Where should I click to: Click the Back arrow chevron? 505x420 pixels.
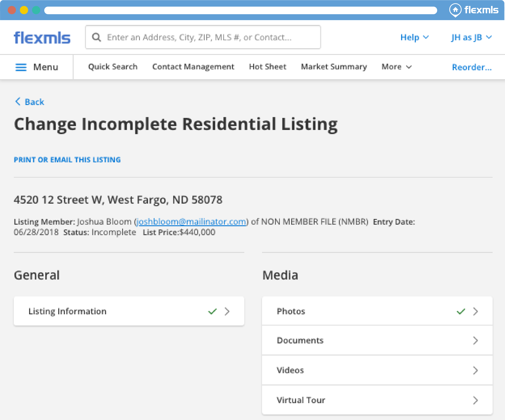coord(18,102)
